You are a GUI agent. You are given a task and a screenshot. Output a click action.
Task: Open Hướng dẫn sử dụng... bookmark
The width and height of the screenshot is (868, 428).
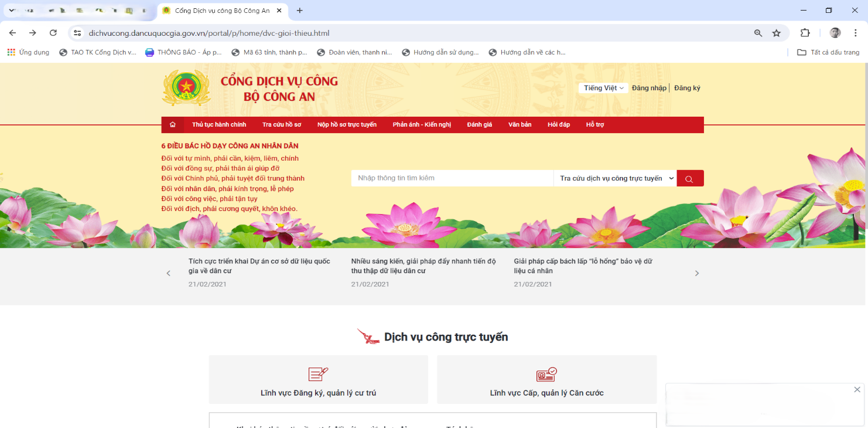pos(440,52)
